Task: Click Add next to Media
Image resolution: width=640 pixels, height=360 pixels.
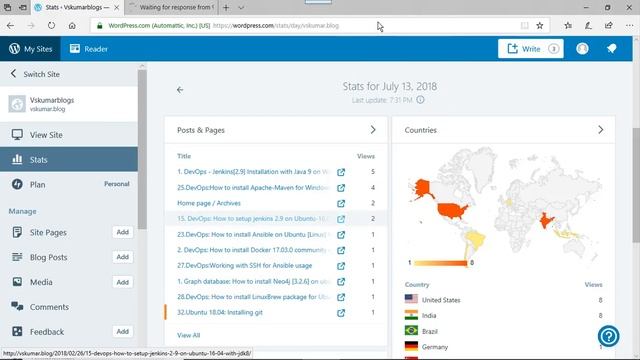Action: click(x=122, y=282)
